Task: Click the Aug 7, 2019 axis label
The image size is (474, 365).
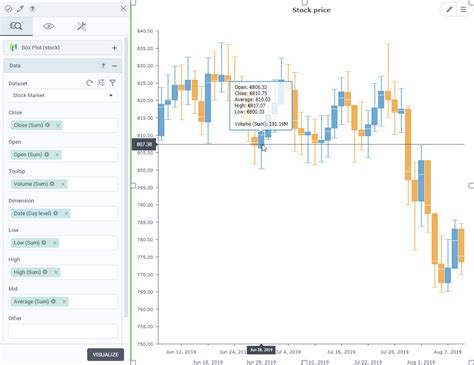Action: [x=447, y=352]
